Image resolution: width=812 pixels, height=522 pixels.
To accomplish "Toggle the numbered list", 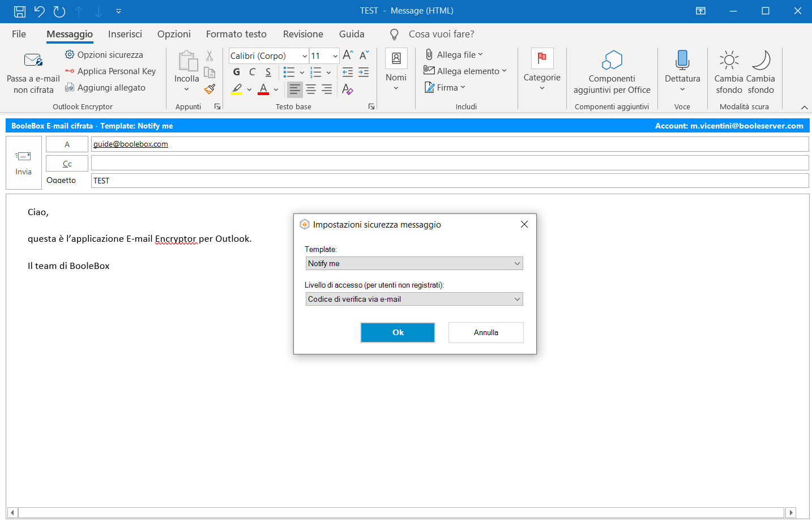I will (x=316, y=72).
